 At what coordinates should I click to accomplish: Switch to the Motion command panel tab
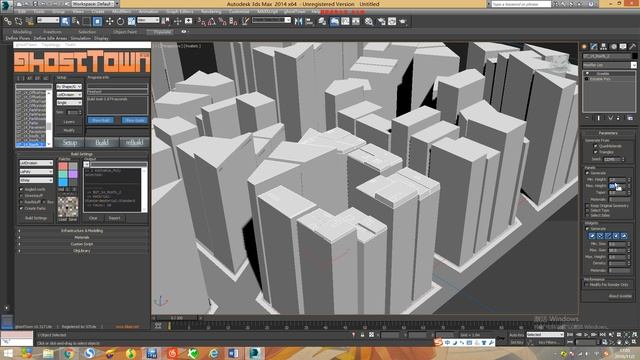[613, 47]
